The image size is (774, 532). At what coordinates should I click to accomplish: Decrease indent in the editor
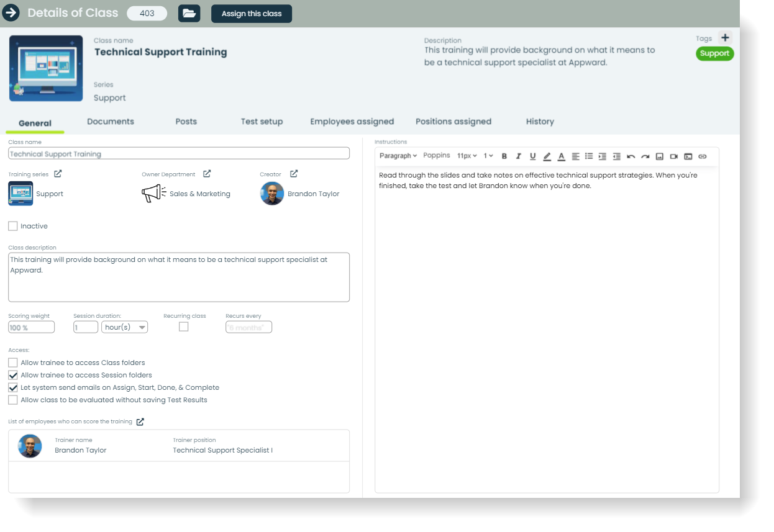tap(616, 156)
